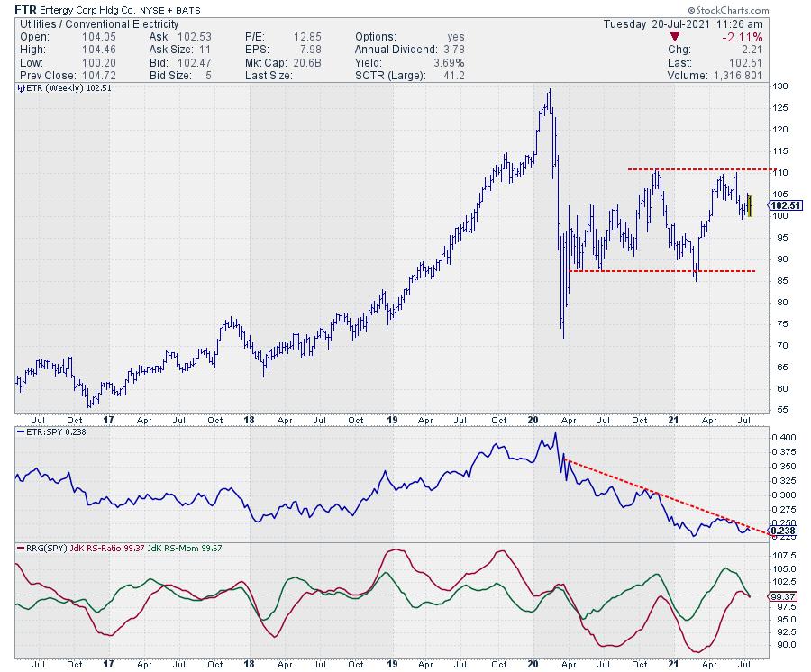Click the JdK RS-Mom label text
The width and height of the screenshot is (811, 672).
point(173,546)
